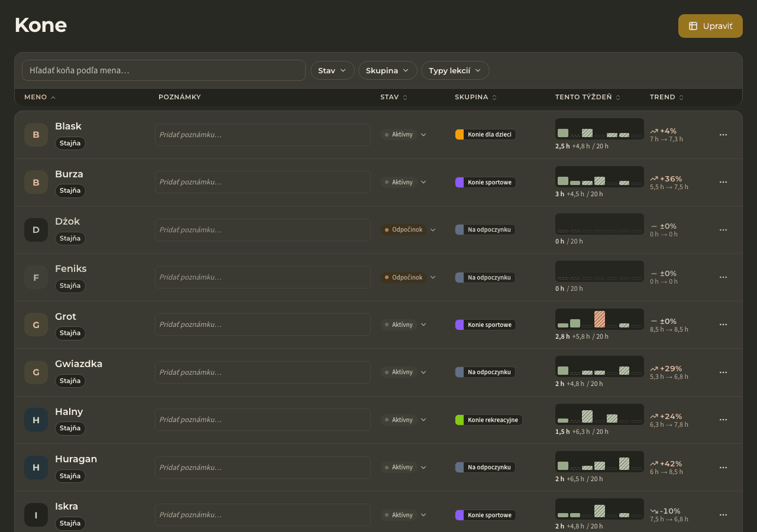Screen dimensions: 757x532
Task: Click the +42% trend value for Huragan
Action: 671,463
